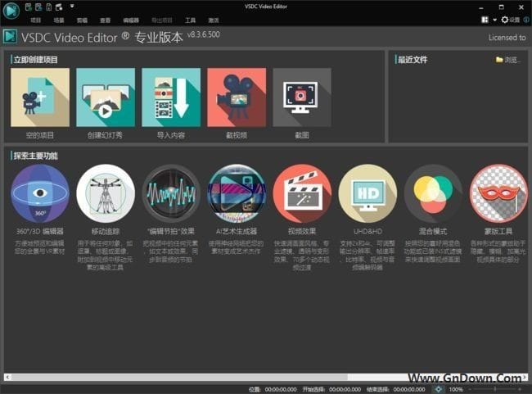Expand the quick-access toolbar customize arrow
532x394 pixels.
click(x=72, y=6)
